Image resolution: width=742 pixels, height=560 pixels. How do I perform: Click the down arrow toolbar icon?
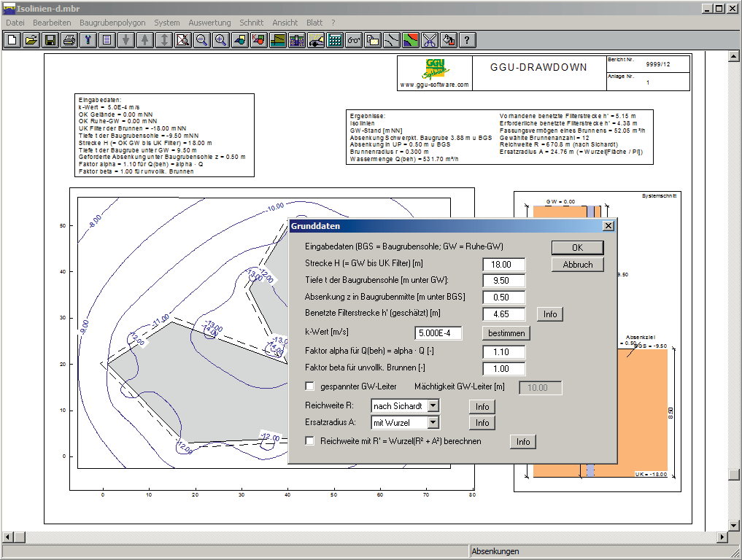point(126,40)
